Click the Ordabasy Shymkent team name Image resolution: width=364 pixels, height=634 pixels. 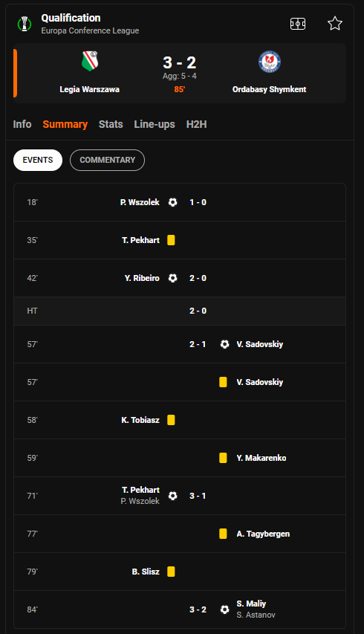[x=270, y=89]
